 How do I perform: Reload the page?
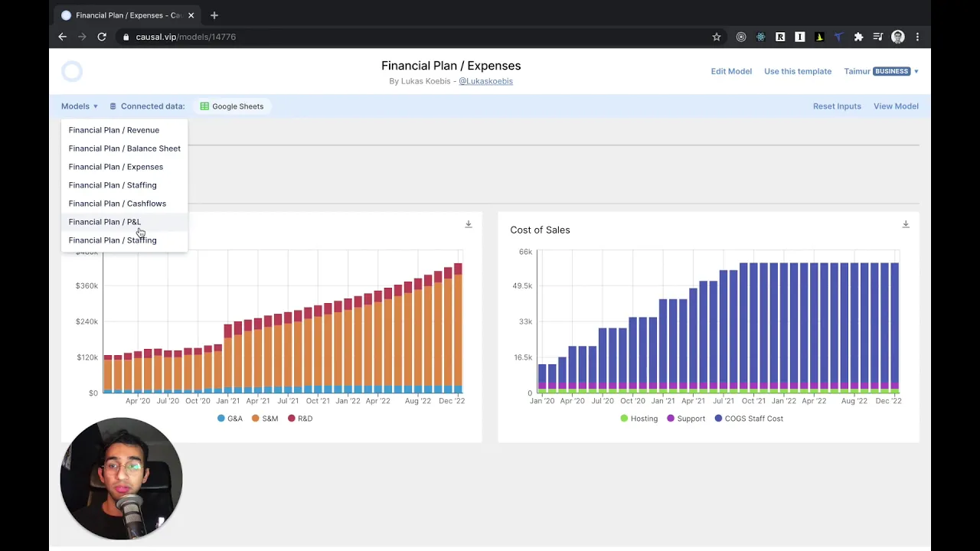pyautogui.click(x=101, y=37)
